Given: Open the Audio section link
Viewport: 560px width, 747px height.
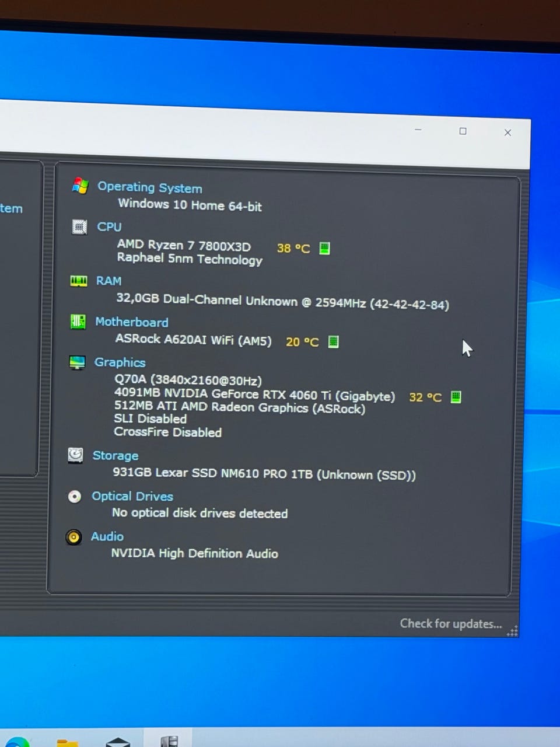Looking at the screenshot, I should pos(107,536).
